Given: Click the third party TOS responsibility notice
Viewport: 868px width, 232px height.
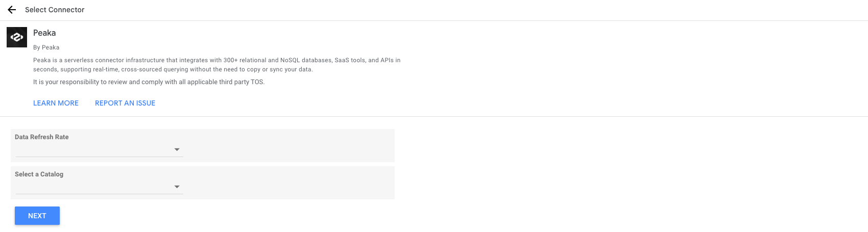Looking at the screenshot, I should (149, 82).
